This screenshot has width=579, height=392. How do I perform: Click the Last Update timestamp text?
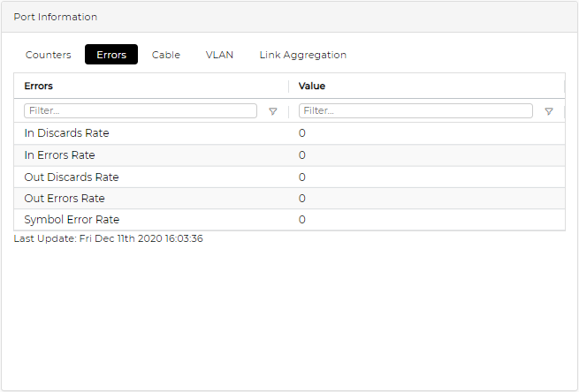[x=109, y=238]
